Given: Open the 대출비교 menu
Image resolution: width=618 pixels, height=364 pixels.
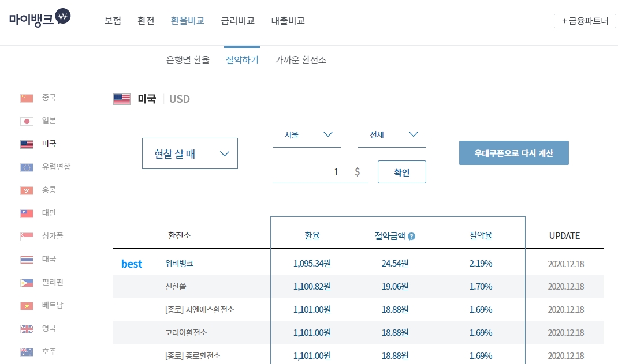Looking at the screenshot, I should click(x=288, y=21).
